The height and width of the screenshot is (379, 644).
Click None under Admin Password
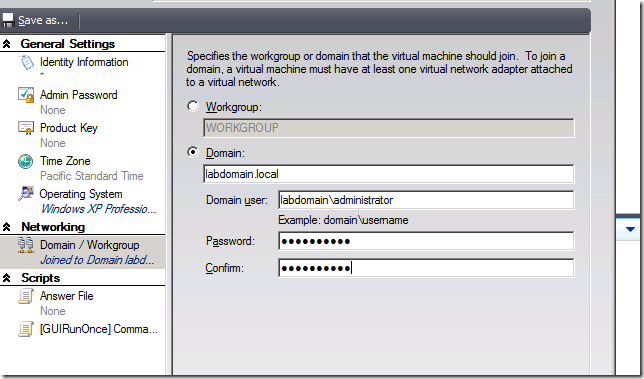click(53, 110)
